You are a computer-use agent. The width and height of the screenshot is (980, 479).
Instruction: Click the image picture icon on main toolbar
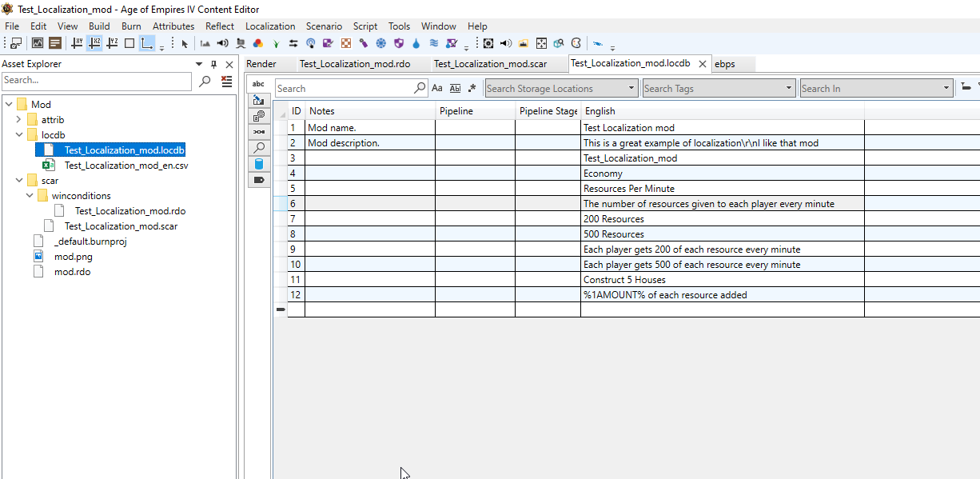[37, 43]
